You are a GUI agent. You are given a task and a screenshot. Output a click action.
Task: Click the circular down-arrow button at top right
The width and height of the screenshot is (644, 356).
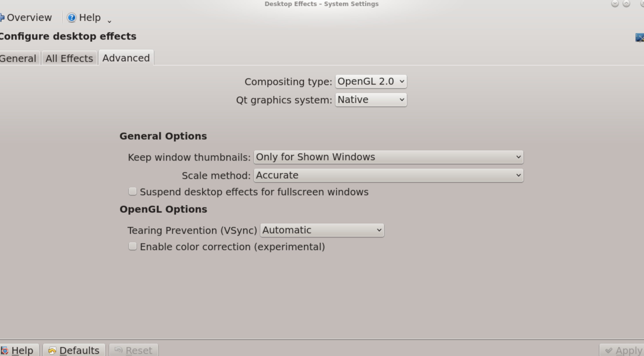(x=615, y=4)
